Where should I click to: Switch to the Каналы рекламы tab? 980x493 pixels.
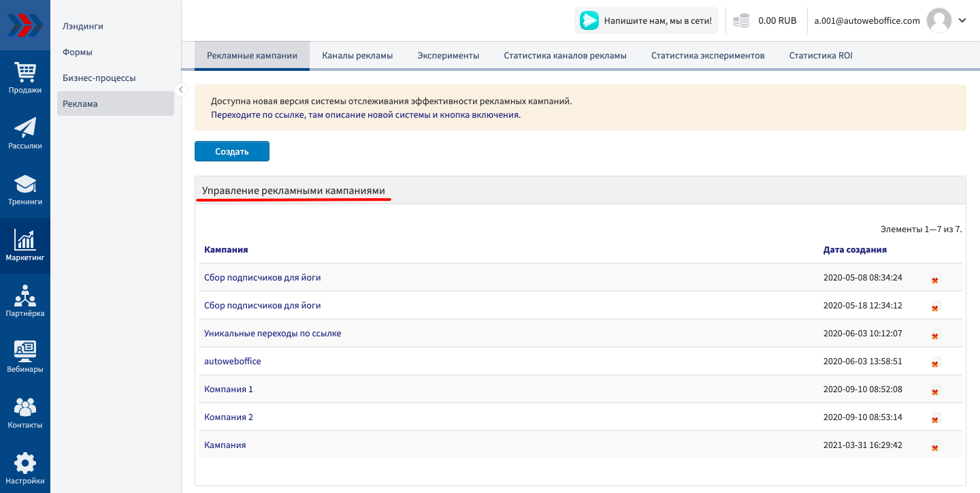coord(357,56)
